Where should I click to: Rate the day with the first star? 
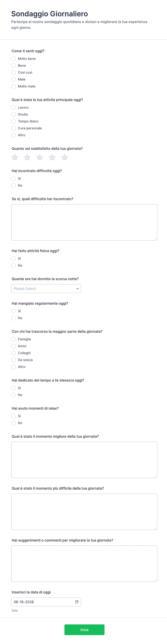point(15,157)
